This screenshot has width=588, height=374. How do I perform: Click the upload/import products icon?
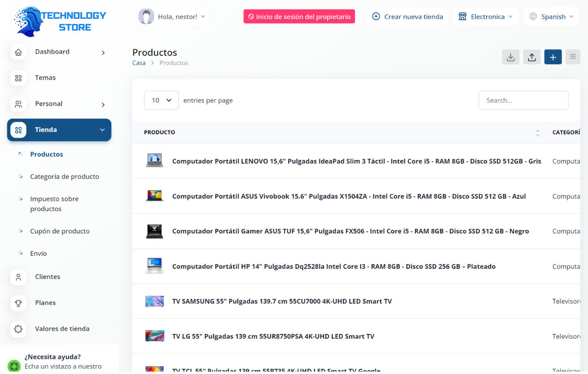[532, 57]
